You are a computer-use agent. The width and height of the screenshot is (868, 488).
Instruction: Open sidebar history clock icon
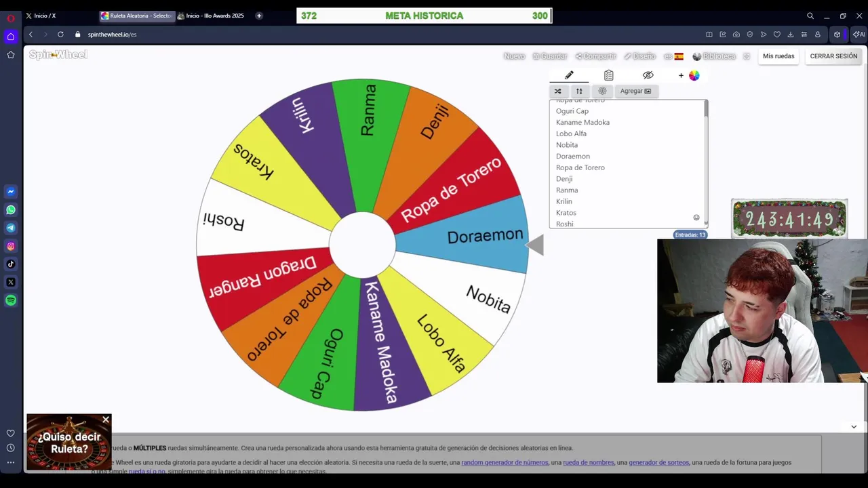coord(11,448)
